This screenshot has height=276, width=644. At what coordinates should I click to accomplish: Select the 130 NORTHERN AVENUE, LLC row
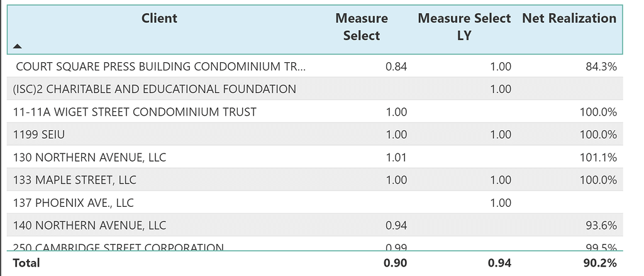89,157
